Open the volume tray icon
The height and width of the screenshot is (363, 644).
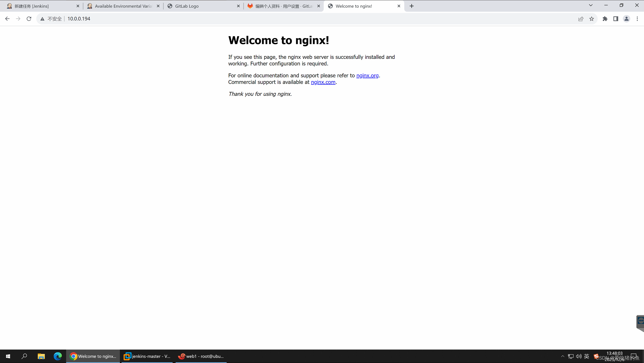coord(579,356)
